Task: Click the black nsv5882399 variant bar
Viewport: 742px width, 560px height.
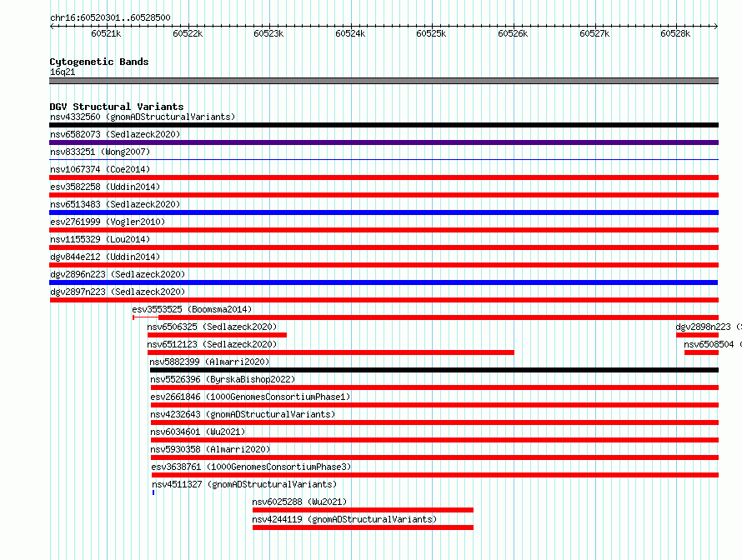Action: click(x=434, y=370)
